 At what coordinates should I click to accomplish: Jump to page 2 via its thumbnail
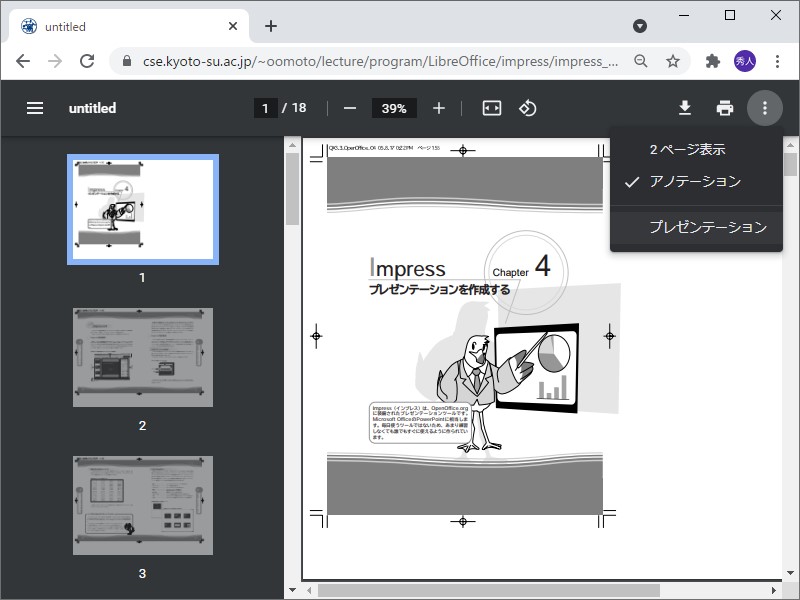click(x=142, y=357)
